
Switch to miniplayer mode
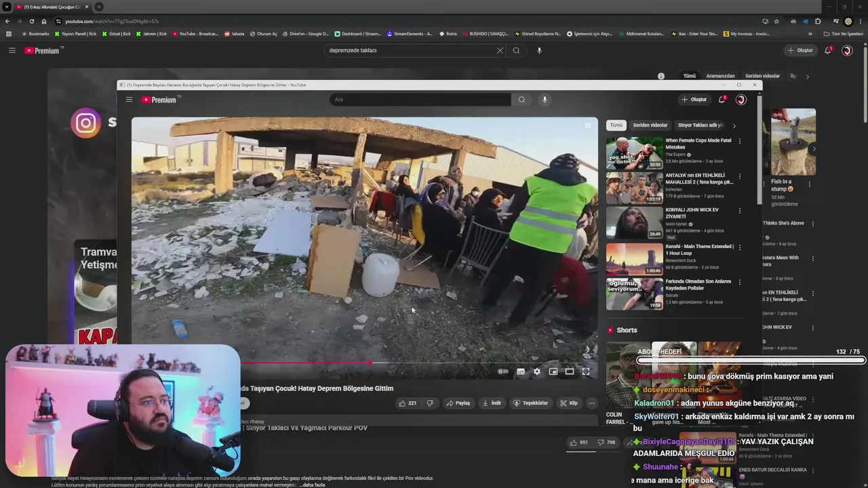point(553,371)
